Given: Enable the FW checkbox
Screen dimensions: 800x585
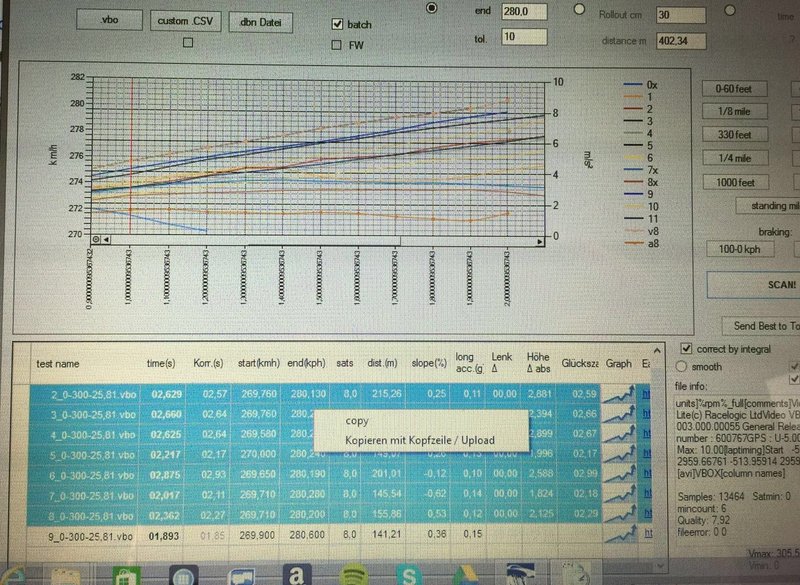Looking at the screenshot, I should tap(337, 45).
